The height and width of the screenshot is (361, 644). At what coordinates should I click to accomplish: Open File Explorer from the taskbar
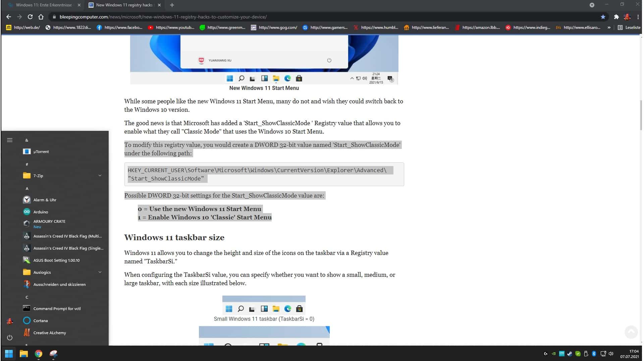coord(23,353)
